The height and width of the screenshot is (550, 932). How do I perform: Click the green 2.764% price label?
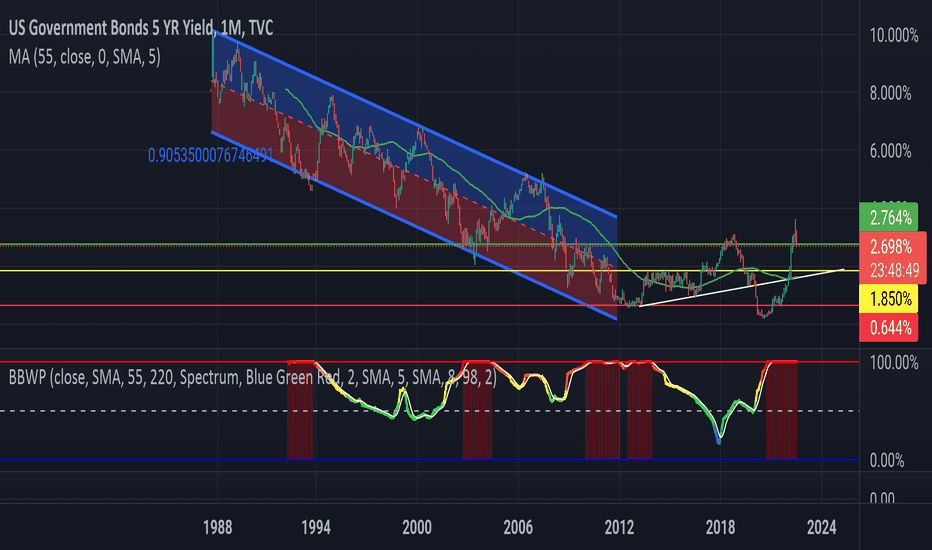tap(889, 218)
